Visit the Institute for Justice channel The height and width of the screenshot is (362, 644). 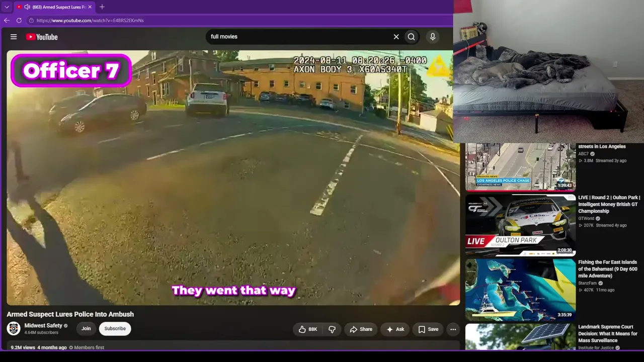(x=596, y=347)
